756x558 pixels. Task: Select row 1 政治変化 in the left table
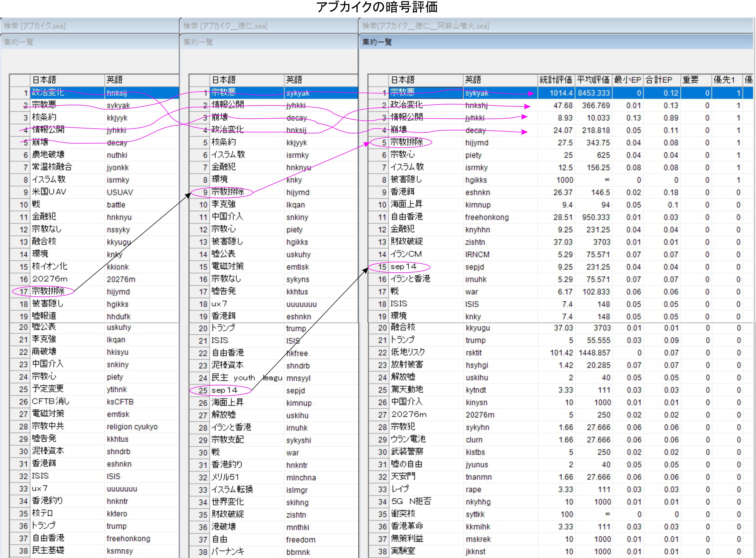[48, 93]
